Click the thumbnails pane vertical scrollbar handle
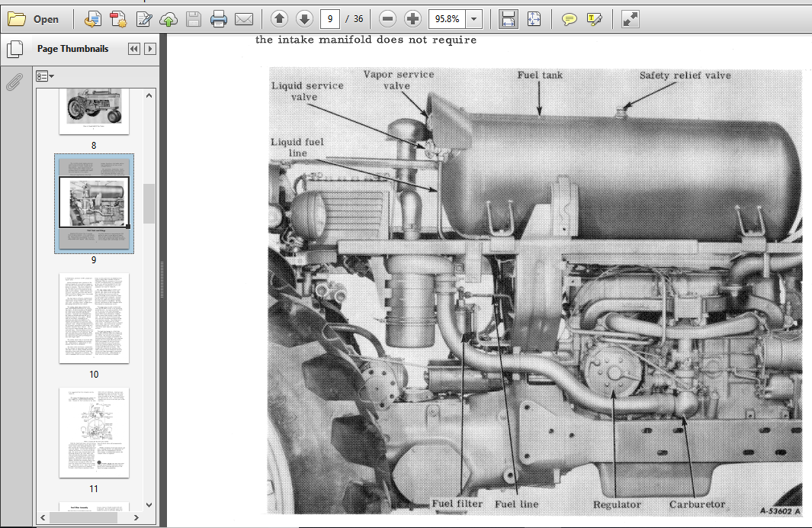The image size is (812, 528). pyautogui.click(x=149, y=203)
